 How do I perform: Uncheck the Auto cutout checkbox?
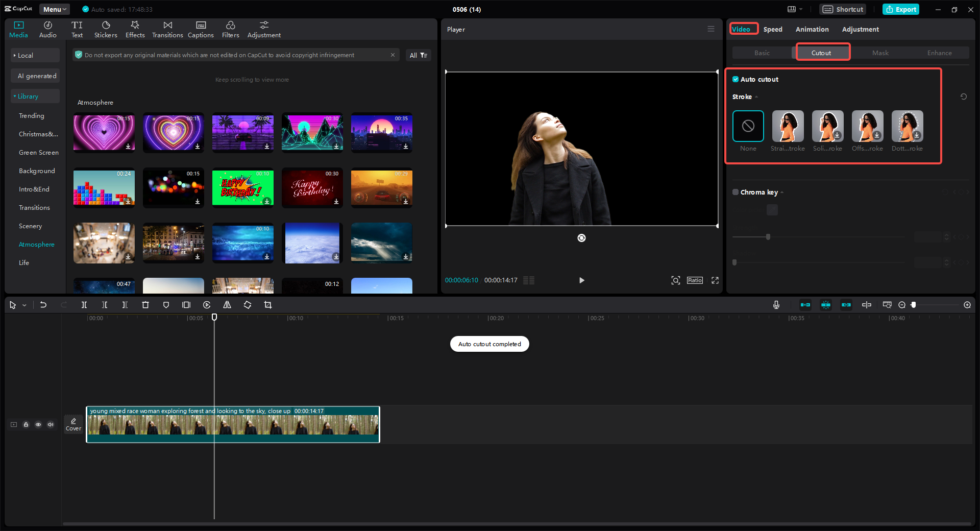[736, 79]
